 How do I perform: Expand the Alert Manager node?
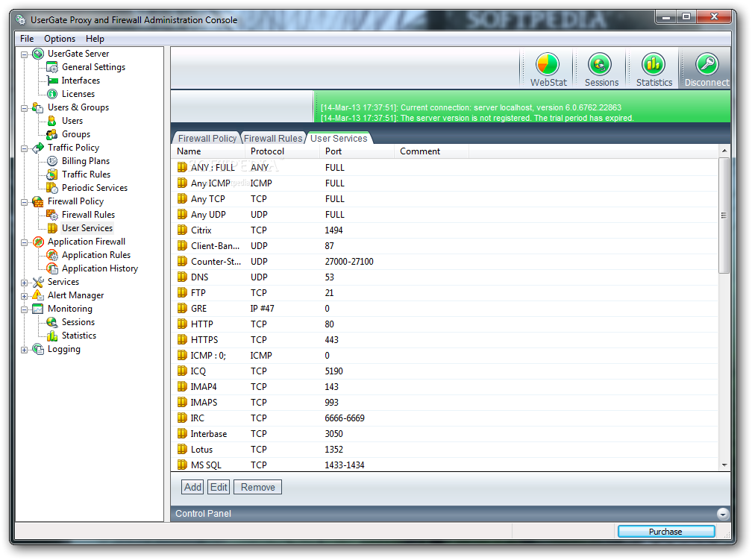click(x=24, y=296)
